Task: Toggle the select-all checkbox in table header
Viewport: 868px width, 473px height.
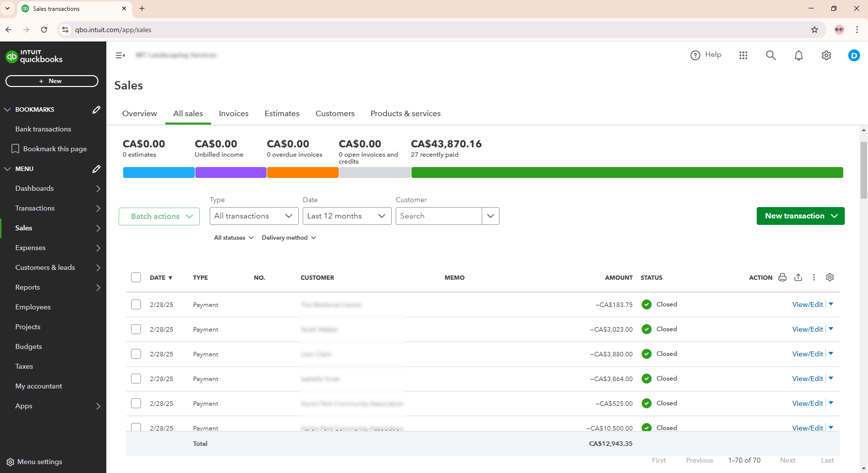Action: pos(136,277)
